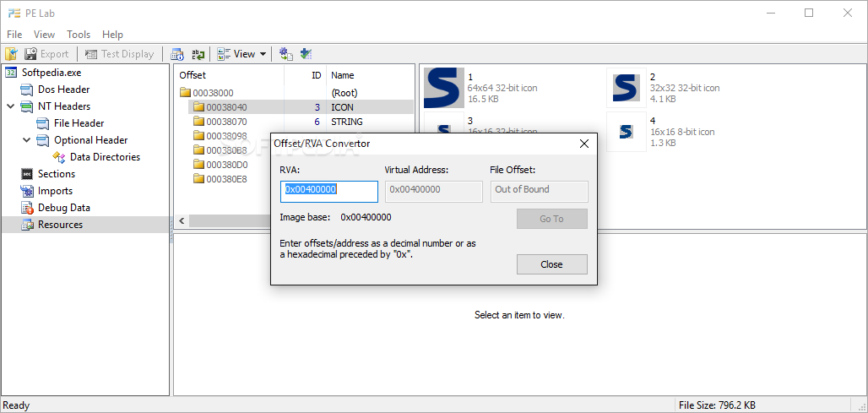Close the Offset/RVA Convertor dialog with X

pos(583,144)
